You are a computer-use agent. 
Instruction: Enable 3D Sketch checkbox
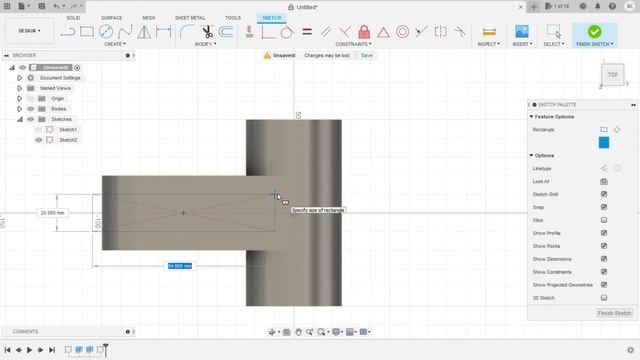click(604, 298)
